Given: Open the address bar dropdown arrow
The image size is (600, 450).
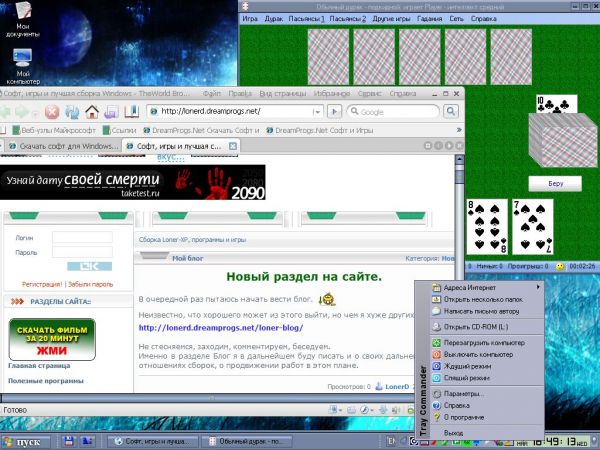Looking at the screenshot, I should coord(318,111).
